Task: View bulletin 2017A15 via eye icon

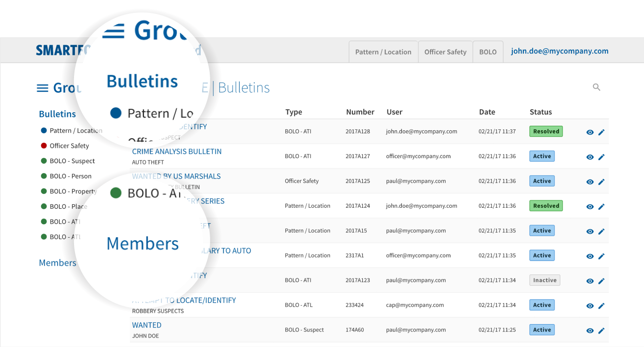Action: pyautogui.click(x=590, y=232)
